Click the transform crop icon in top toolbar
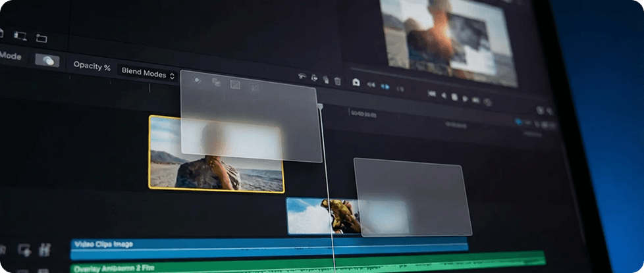 pos(20,36)
